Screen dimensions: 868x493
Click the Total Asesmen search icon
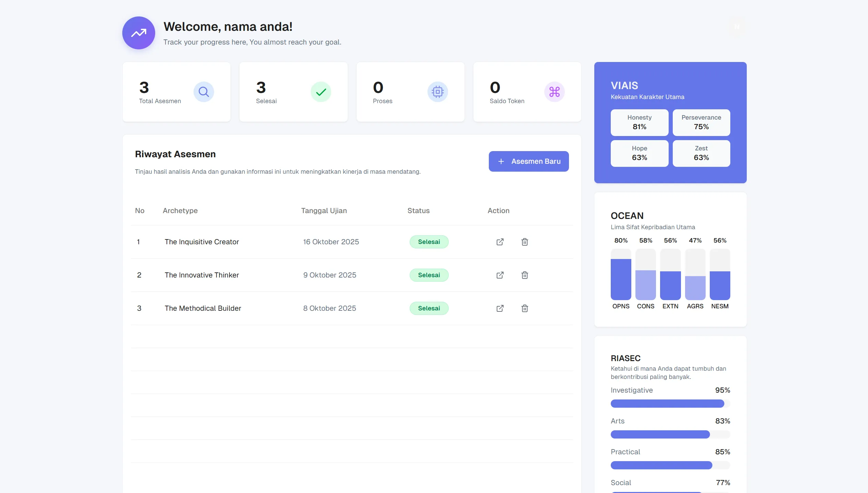point(203,92)
